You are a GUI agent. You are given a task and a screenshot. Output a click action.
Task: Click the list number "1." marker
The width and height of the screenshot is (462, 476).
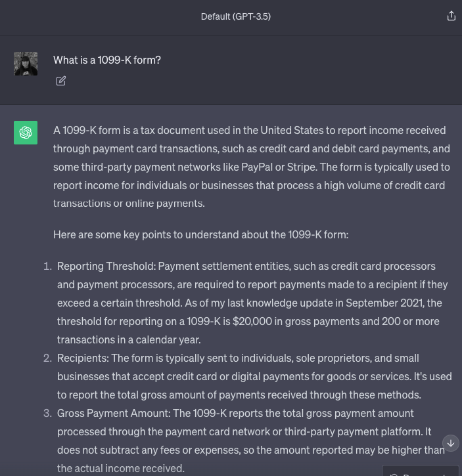tap(47, 267)
